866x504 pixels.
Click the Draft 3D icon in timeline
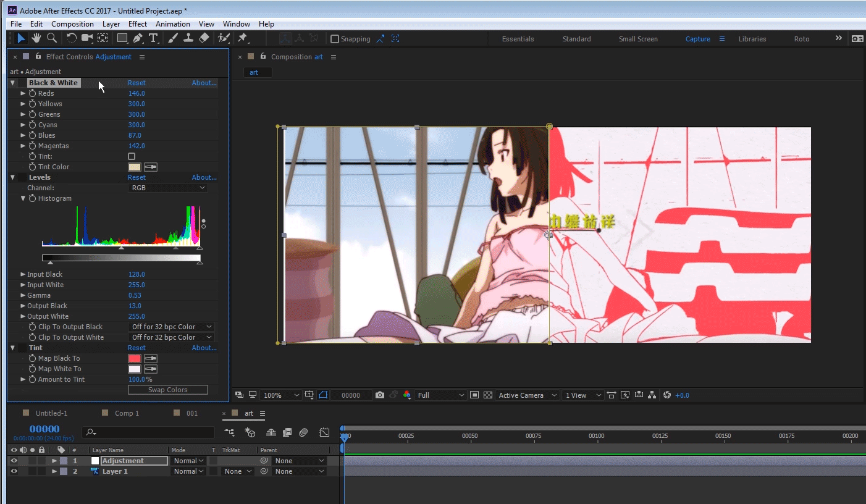point(250,432)
